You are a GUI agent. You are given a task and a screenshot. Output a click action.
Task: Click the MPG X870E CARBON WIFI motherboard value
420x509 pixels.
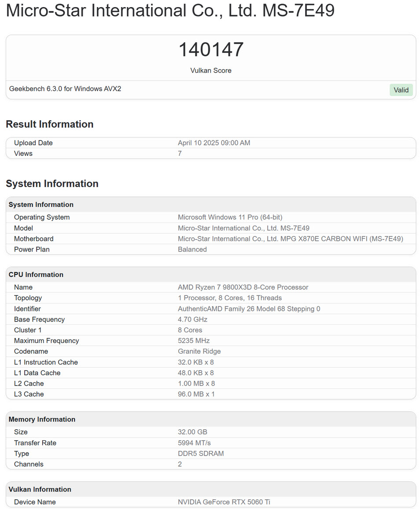click(291, 239)
